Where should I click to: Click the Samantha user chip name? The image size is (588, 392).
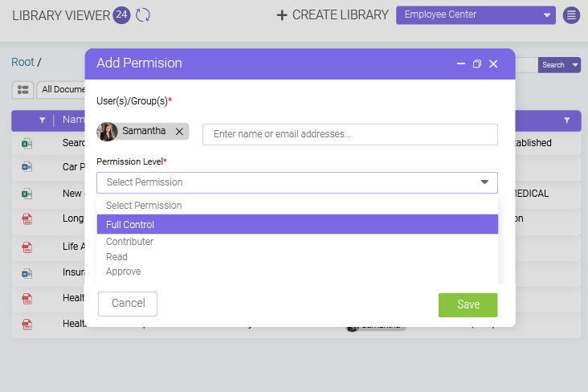[144, 131]
